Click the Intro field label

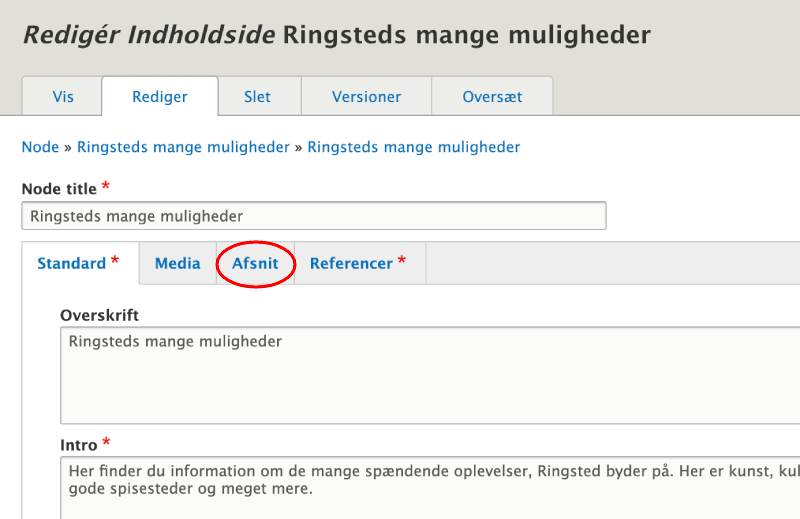(79, 444)
